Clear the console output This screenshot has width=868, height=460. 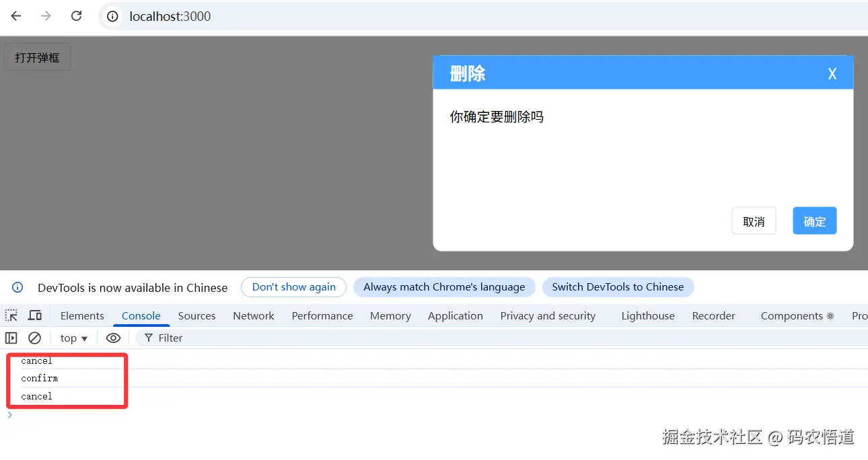click(x=34, y=338)
